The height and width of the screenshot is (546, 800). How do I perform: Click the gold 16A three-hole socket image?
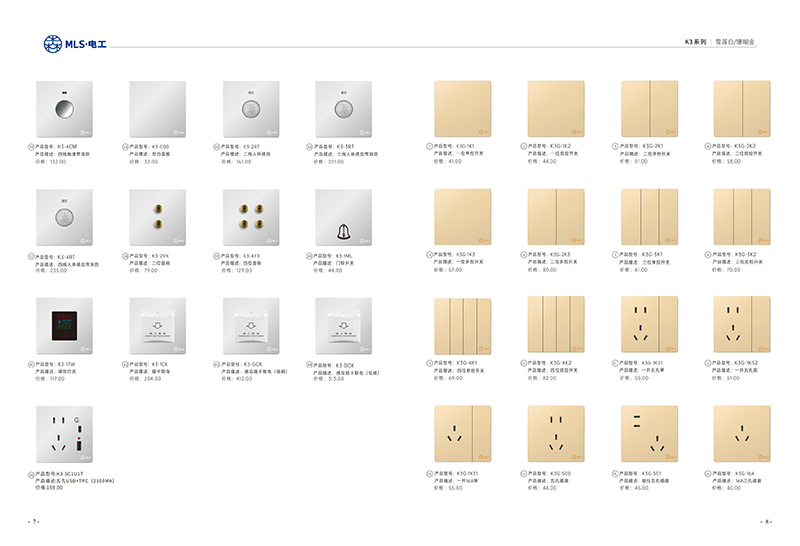click(x=741, y=433)
